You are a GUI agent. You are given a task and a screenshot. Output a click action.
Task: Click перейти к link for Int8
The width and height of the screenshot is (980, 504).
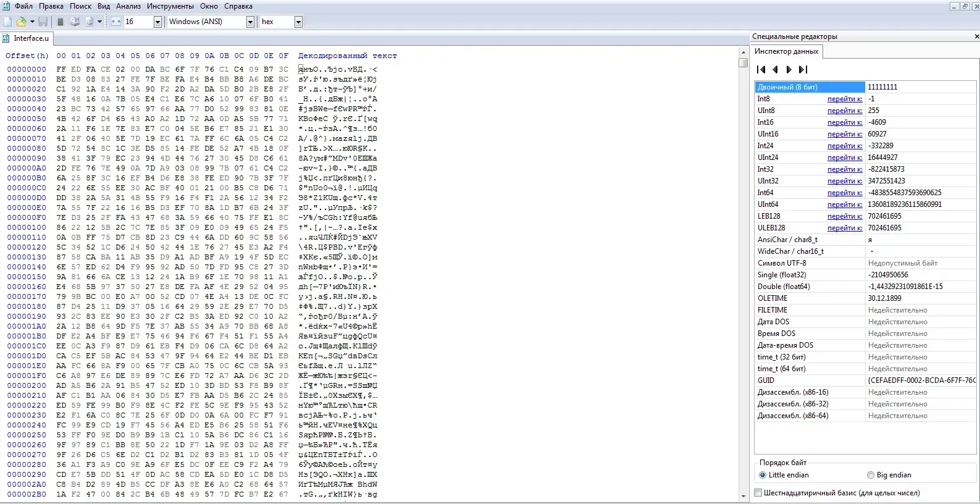(x=845, y=99)
